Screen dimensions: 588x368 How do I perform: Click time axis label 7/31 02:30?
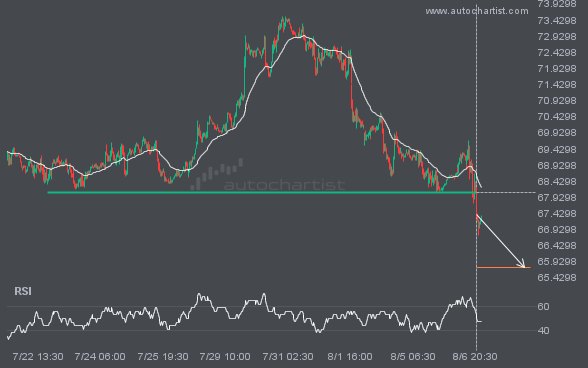[288, 357]
